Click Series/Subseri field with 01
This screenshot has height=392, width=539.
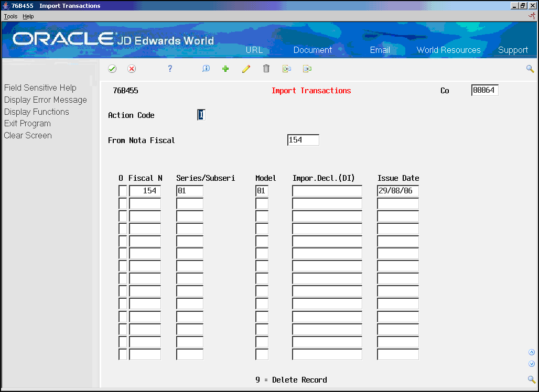[x=190, y=191]
